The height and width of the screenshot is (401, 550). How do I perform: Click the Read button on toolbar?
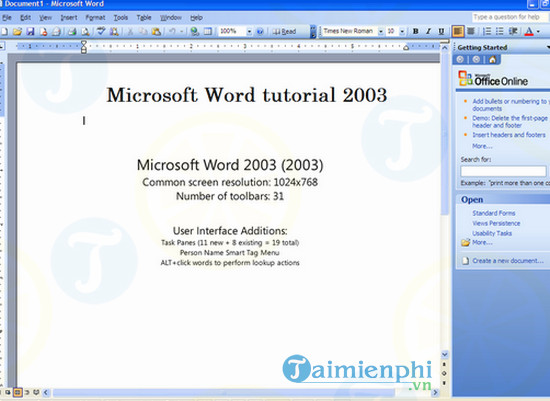pos(284,32)
